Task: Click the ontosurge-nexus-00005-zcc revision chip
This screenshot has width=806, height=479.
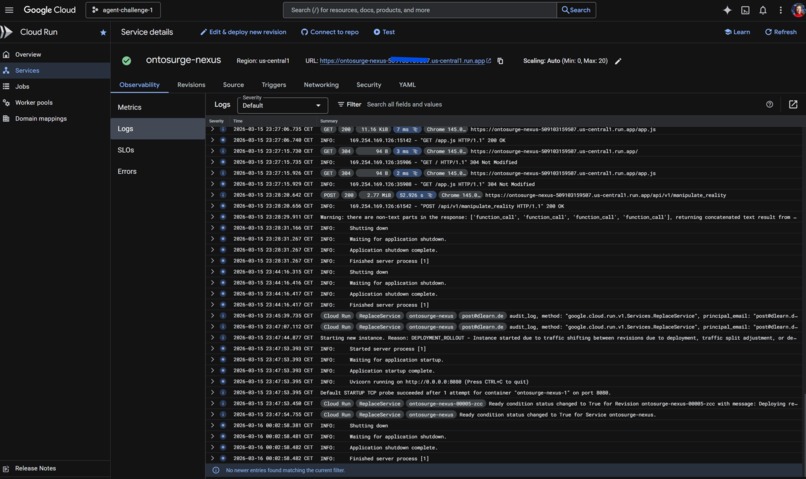Action: pos(446,404)
